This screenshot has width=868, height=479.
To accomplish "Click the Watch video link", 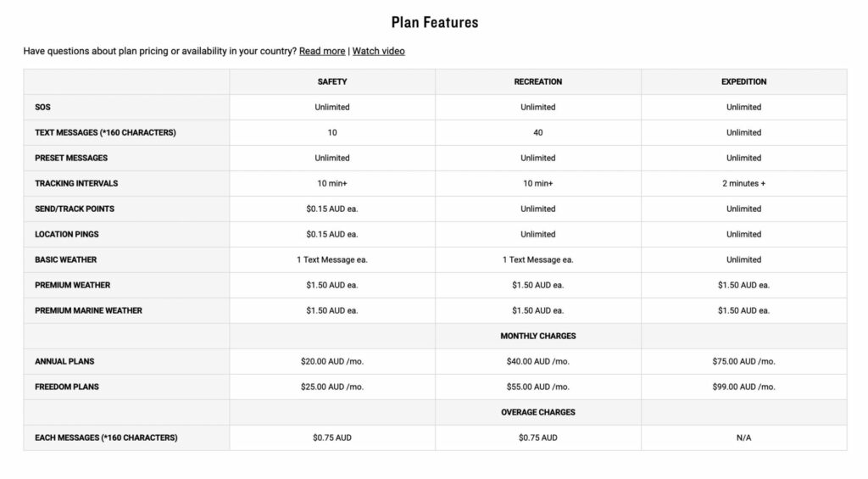I will (x=378, y=51).
